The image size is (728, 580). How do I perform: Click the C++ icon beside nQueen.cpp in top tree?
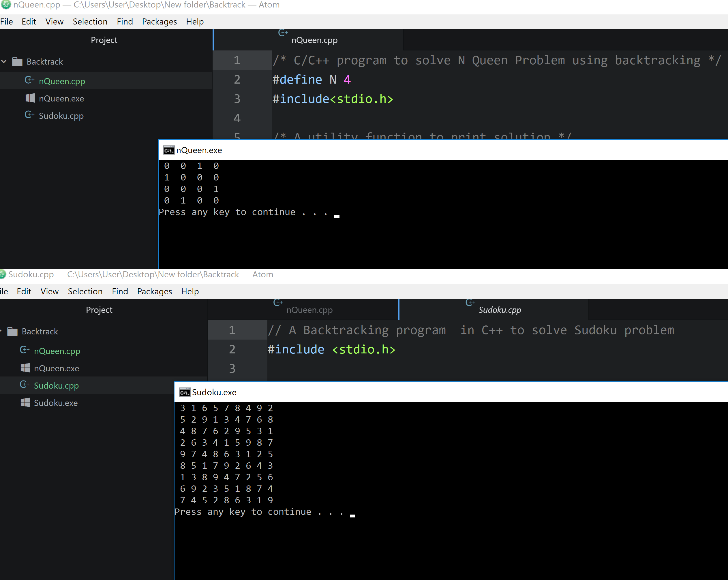point(29,80)
